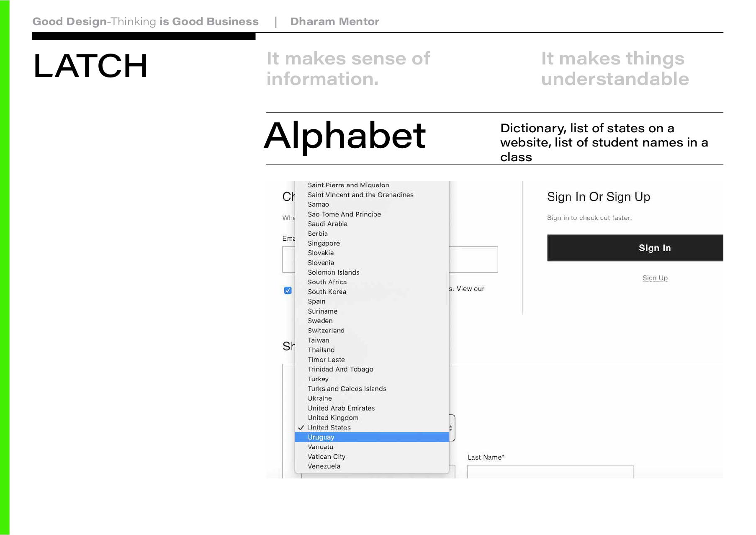Pick South Korea from the list
The image size is (756, 535).
[x=327, y=292]
